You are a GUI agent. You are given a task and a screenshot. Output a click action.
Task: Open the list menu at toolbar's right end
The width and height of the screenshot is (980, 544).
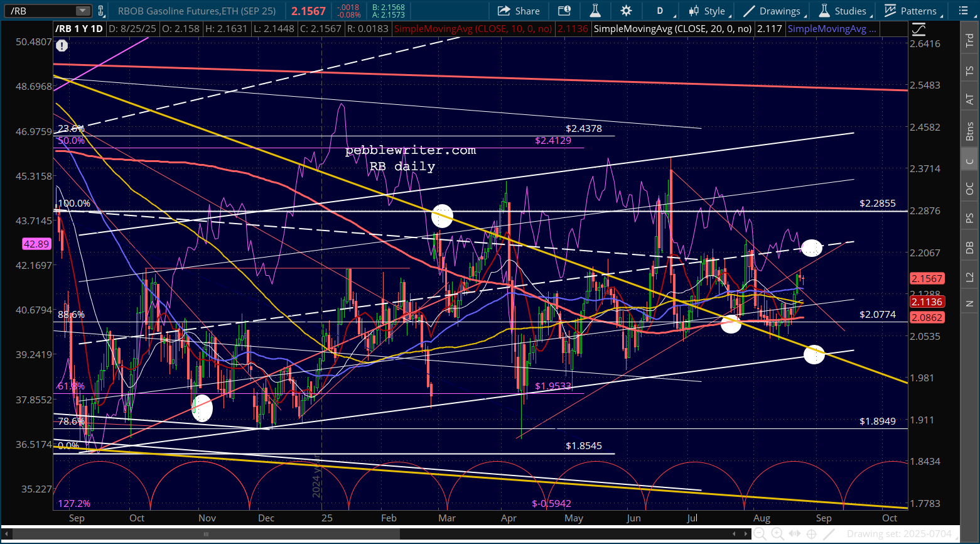click(x=965, y=11)
